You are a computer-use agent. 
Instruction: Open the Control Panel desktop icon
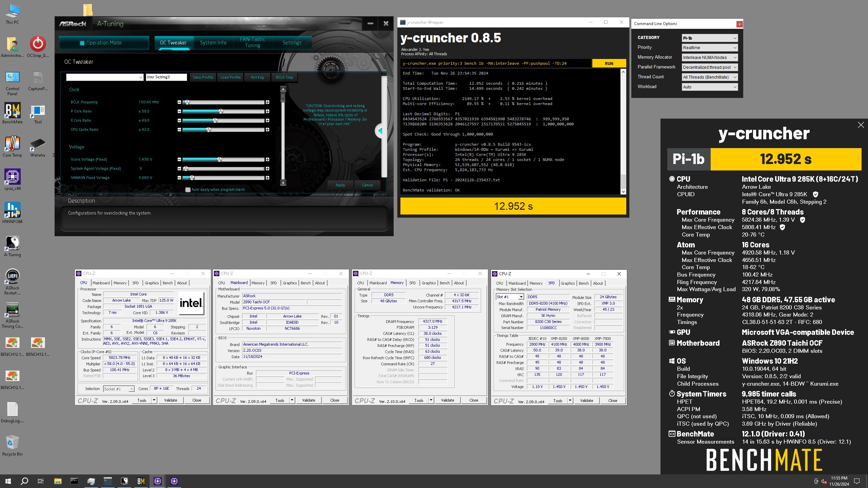point(13,83)
